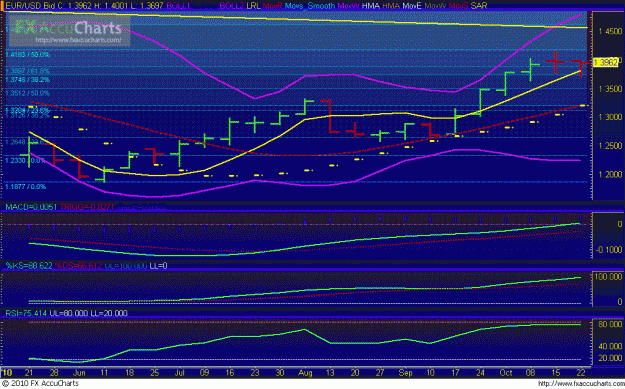Click the 24 date on time axis
This screenshot has width=625, height=389.
coord(480,373)
